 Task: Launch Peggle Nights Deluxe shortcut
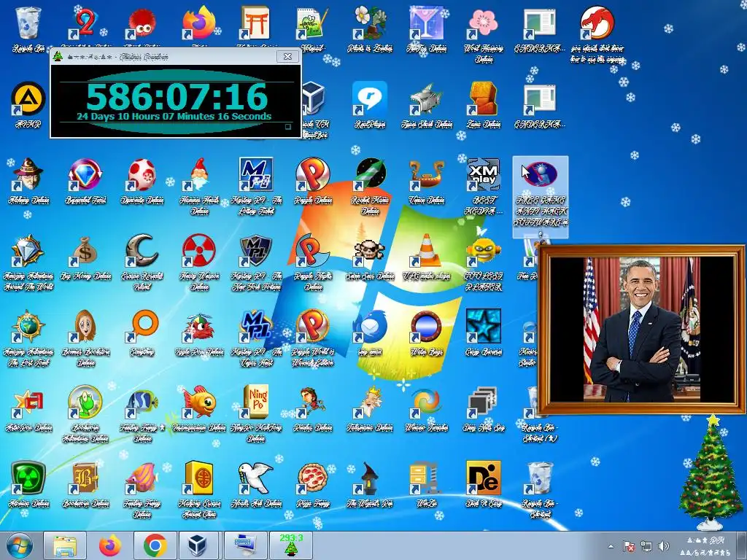tap(313, 251)
